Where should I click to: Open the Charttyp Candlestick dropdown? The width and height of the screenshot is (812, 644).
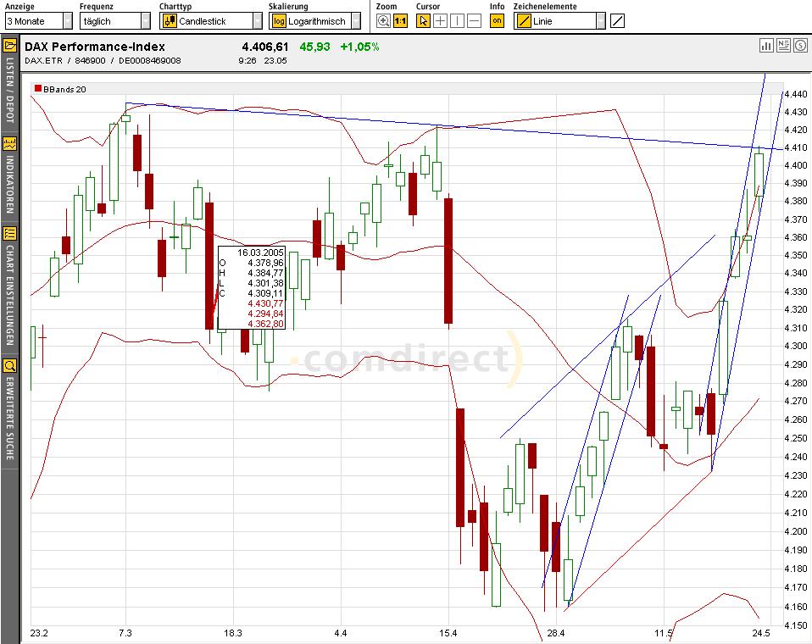click(211, 21)
